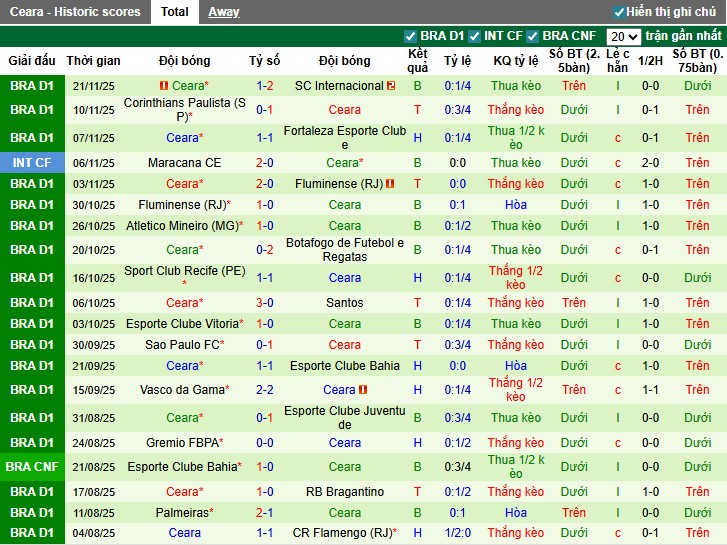Open the 20 recent matches dropdown

(x=624, y=36)
